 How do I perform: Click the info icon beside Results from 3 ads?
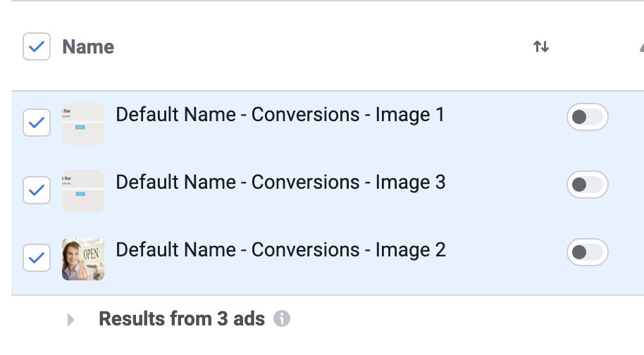pyautogui.click(x=282, y=318)
